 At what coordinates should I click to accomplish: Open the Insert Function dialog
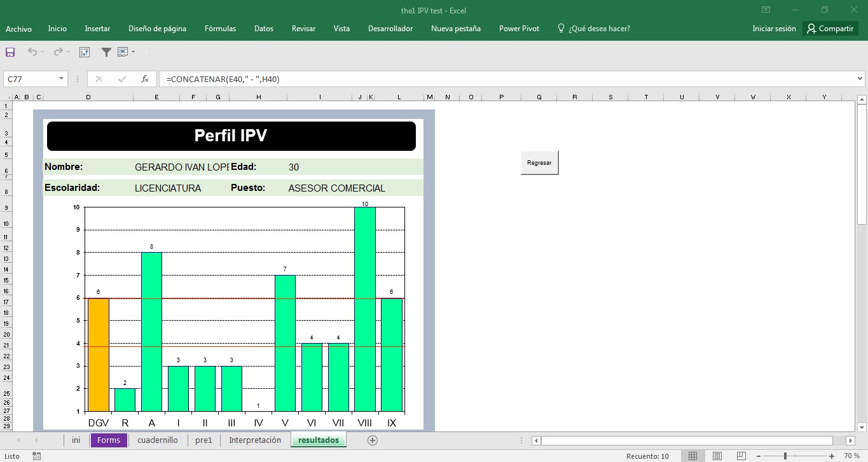[x=145, y=78]
